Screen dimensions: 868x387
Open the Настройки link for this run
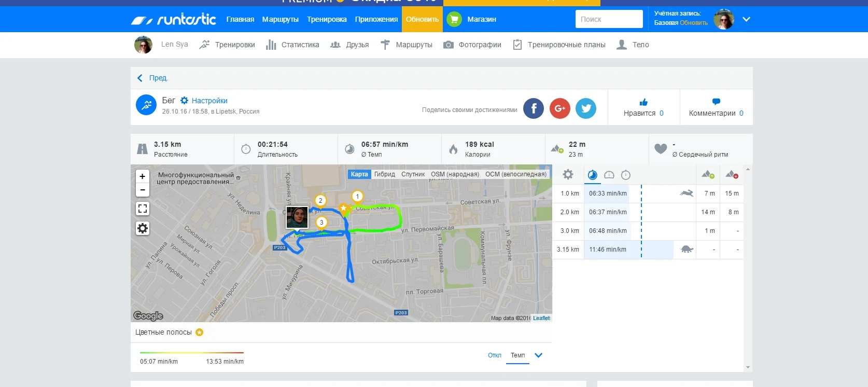[x=209, y=101]
